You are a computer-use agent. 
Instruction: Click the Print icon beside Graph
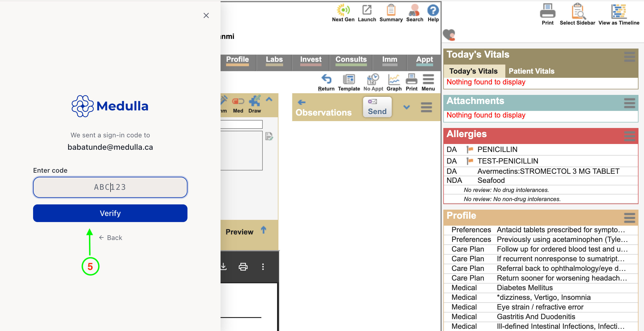coord(412,82)
